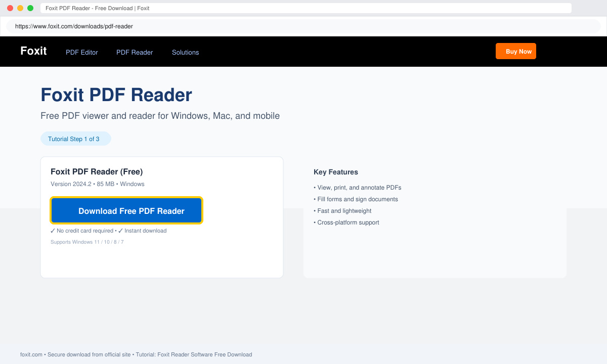Click the footer text starting with foxit.com
The height and width of the screenshot is (364, 607).
click(136, 354)
